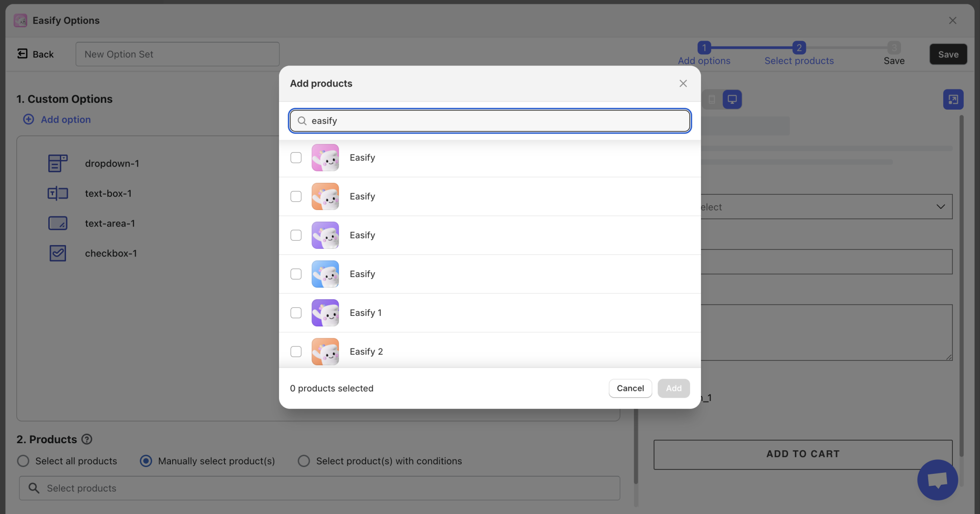Open the chat support bubble

point(937,480)
